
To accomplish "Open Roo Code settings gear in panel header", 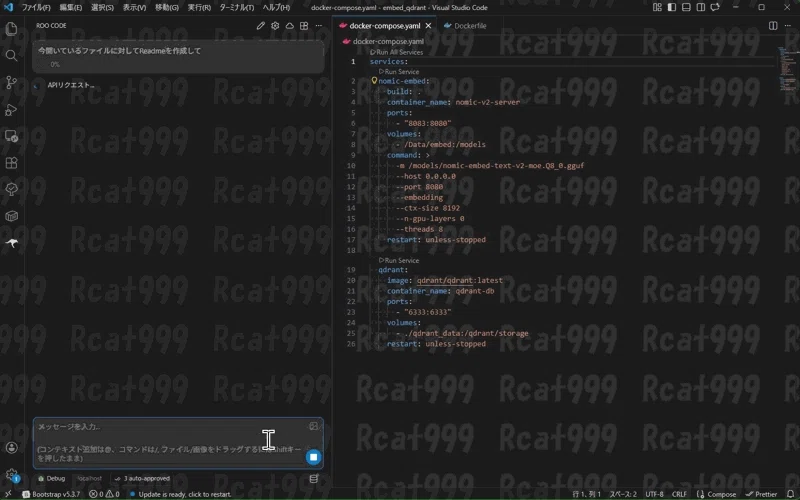I will pyautogui.click(x=275, y=26).
